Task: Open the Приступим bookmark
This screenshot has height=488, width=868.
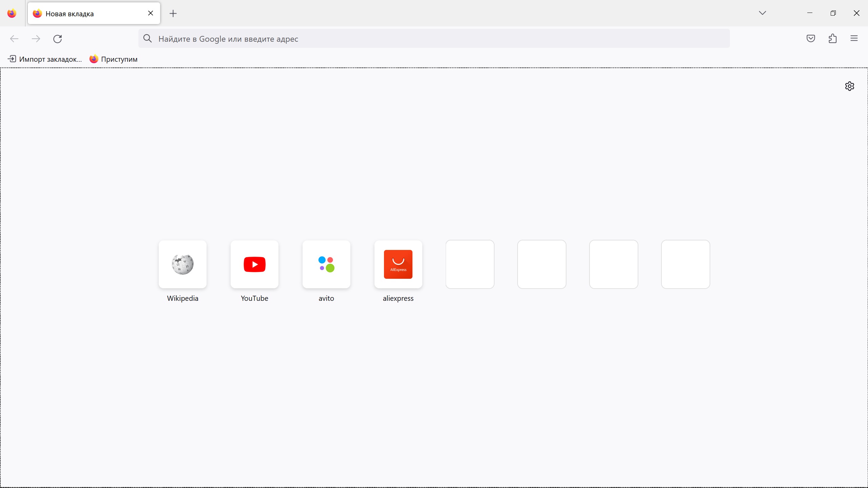Action: (x=113, y=59)
